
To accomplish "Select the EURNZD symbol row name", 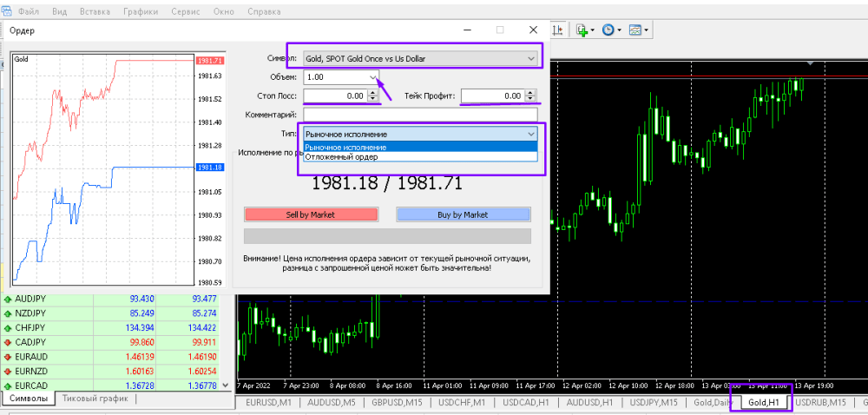I will (x=32, y=371).
